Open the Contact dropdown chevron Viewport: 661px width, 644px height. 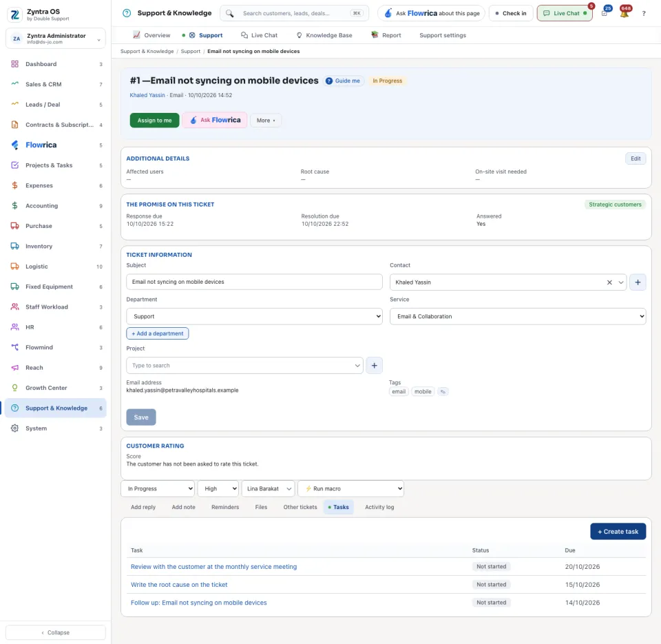pos(621,282)
